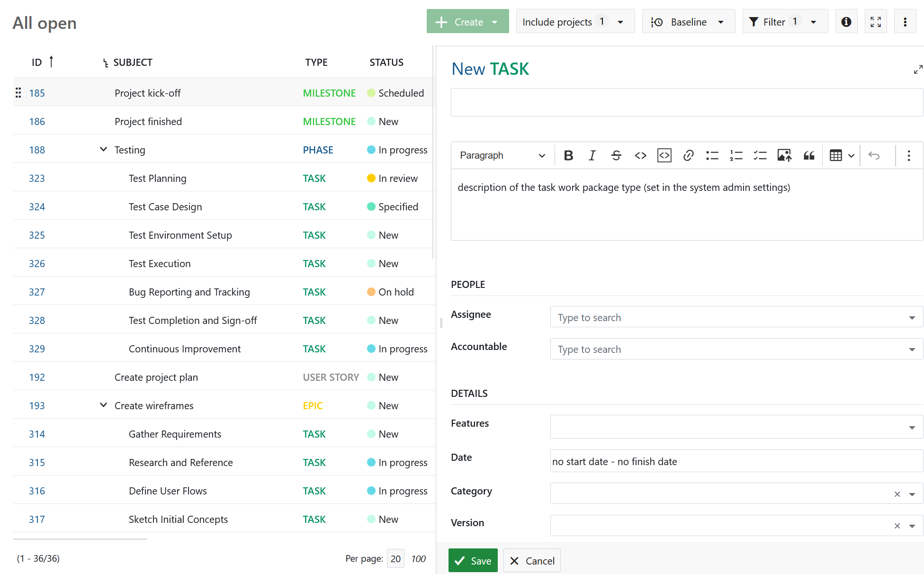
Task: Set per page to 100
Action: coord(418,559)
